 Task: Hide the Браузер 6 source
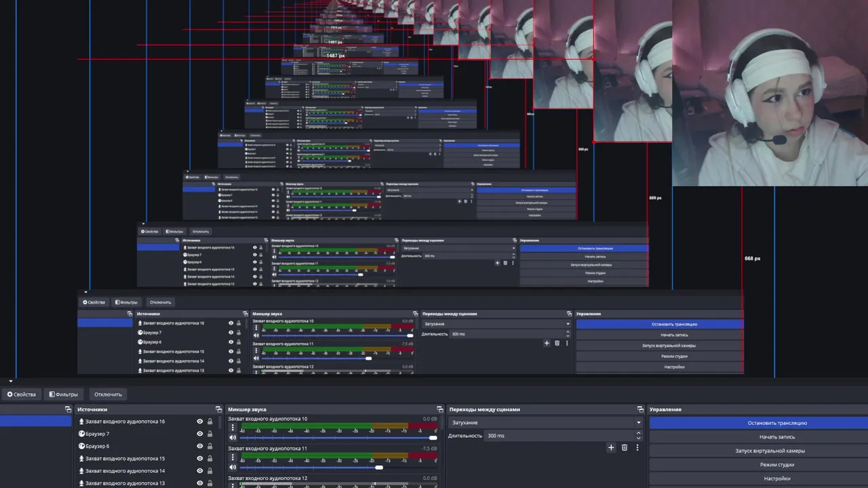pos(199,446)
